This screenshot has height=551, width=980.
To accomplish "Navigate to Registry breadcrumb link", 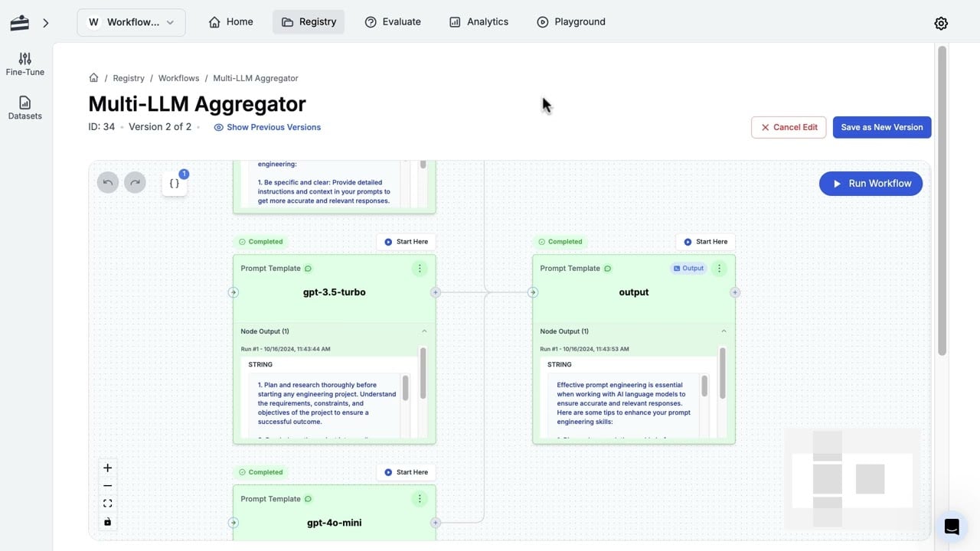I will pos(129,78).
